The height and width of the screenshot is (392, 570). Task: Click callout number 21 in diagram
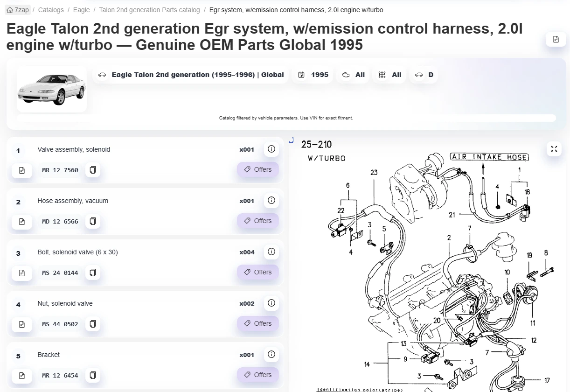452,215
